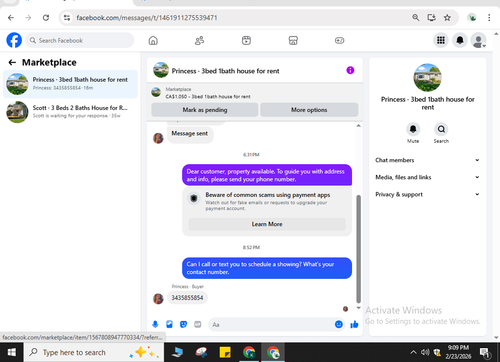
Task: Go back using Marketplace back arrow
Action: point(12,62)
